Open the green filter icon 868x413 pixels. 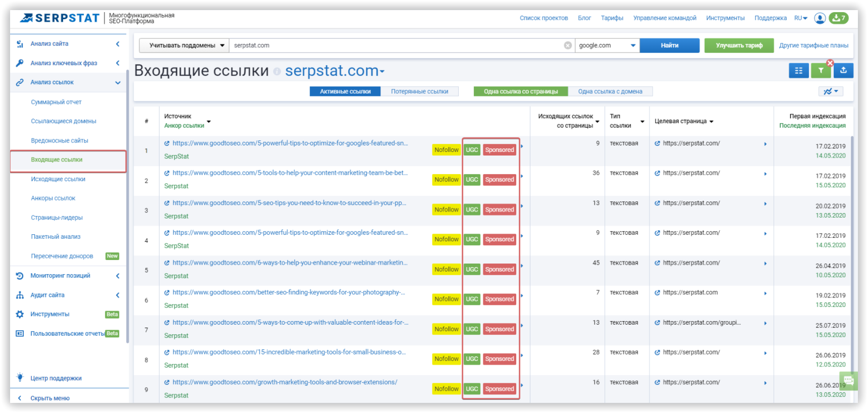[x=821, y=71]
